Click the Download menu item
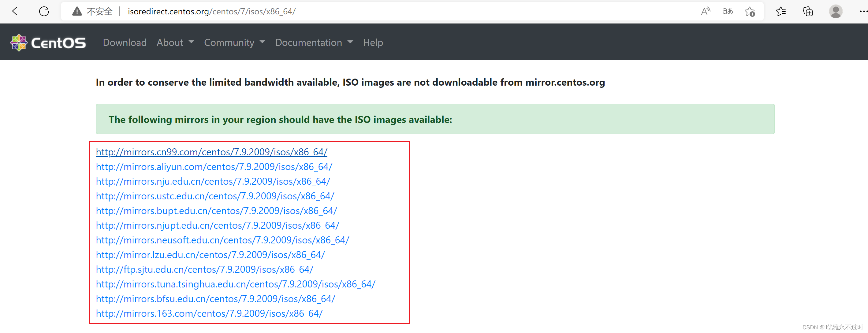868x333 pixels. (x=125, y=42)
